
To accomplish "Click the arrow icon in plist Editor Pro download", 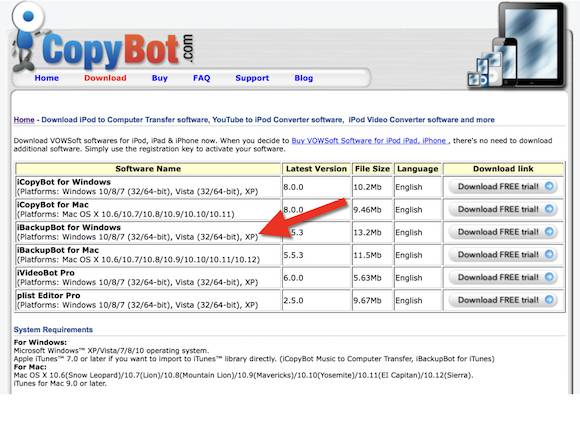I will 550,300.
